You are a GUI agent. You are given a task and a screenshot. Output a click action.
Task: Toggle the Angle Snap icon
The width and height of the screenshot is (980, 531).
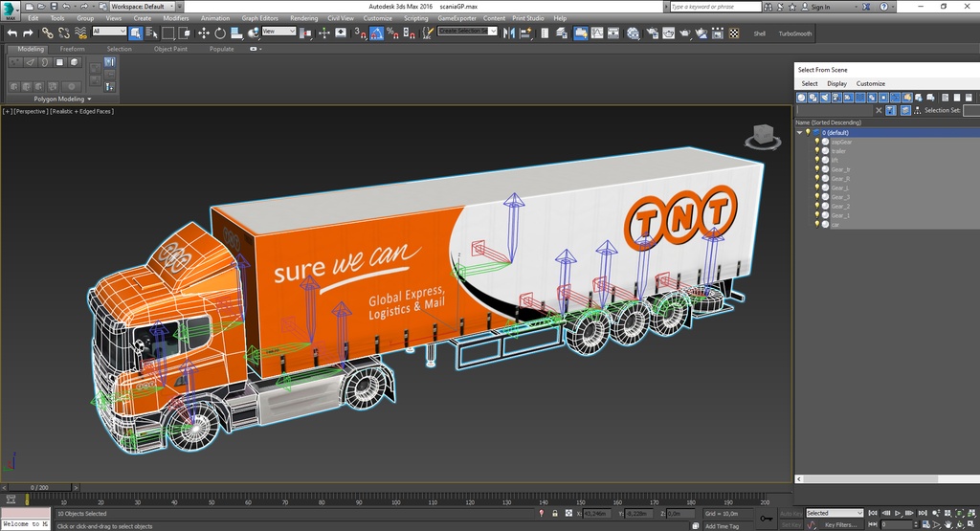click(x=377, y=33)
